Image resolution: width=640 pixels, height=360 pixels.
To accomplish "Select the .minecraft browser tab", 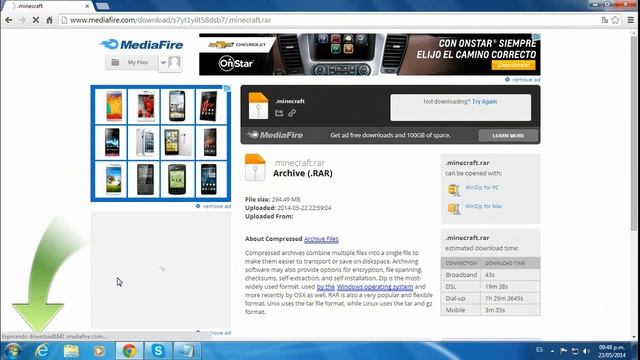I will [48, 6].
